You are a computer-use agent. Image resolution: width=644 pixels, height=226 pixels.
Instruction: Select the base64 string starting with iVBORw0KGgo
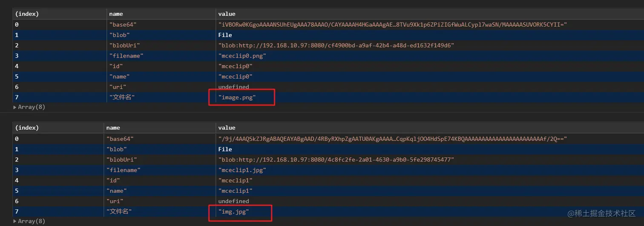tap(393, 25)
